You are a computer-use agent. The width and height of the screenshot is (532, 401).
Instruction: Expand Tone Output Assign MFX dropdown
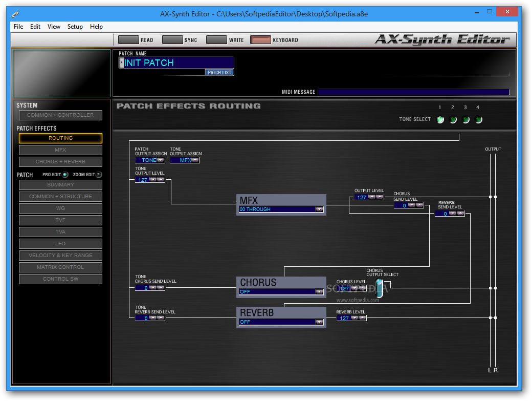195,160
